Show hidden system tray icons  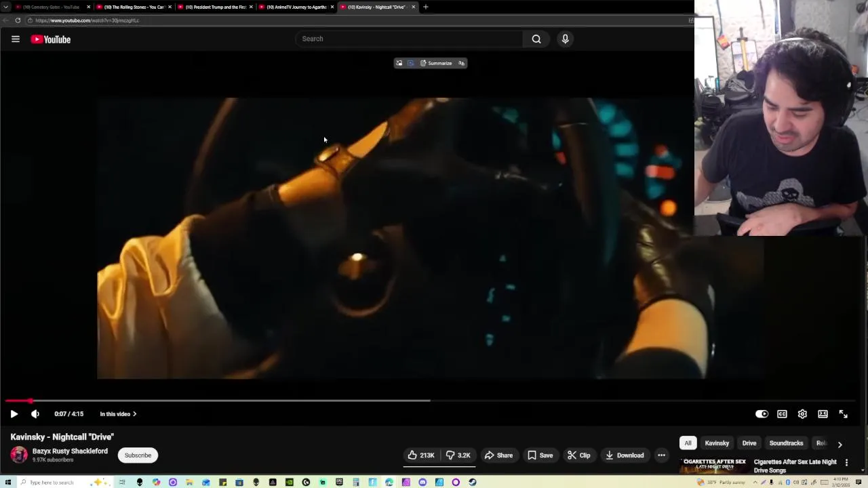coord(755,482)
